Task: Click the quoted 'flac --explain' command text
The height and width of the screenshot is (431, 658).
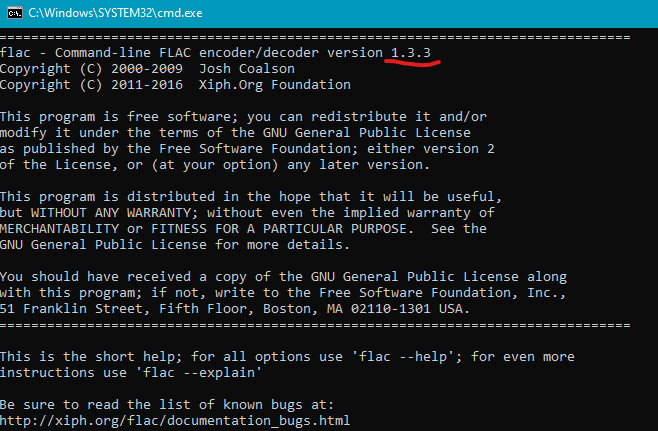Action: pos(178,372)
